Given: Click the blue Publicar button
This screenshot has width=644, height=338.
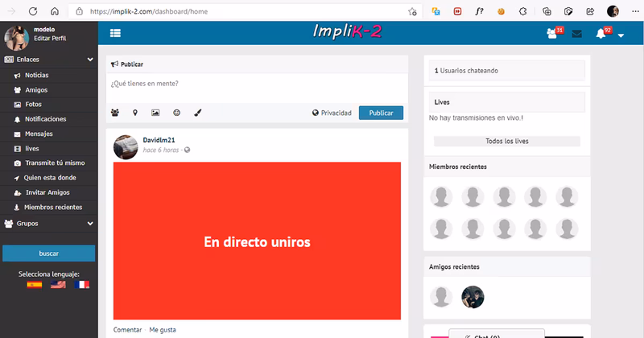Looking at the screenshot, I should tap(381, 113).
